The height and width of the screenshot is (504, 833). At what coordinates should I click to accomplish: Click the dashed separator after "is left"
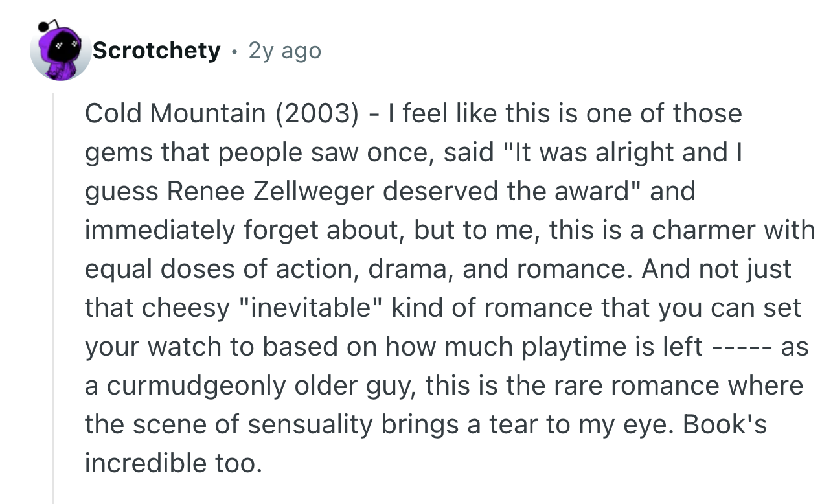741,347
